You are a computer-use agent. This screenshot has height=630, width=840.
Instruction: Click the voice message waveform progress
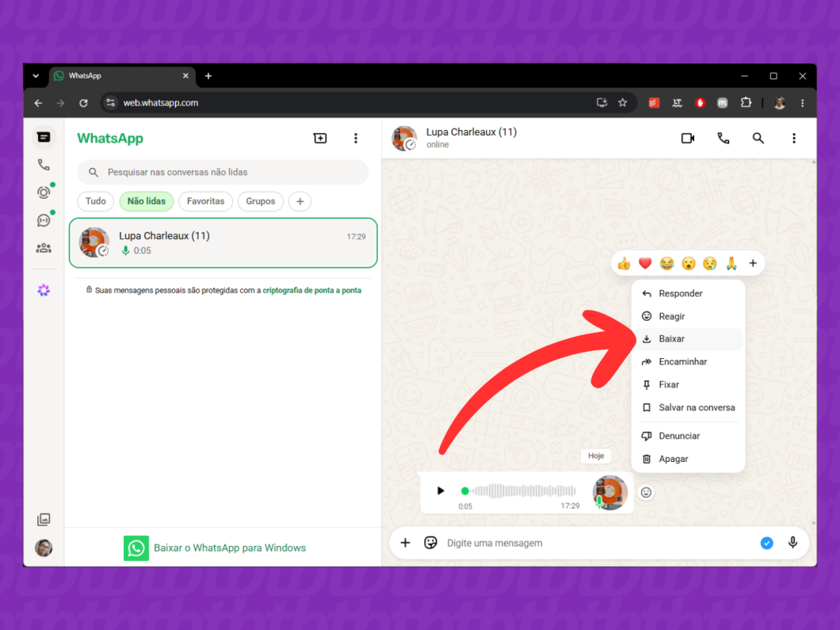(518, 491)
